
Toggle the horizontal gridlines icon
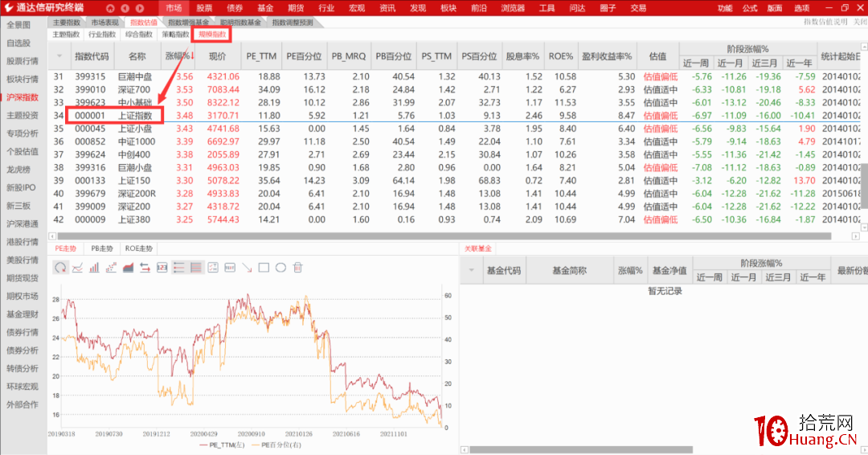196,268
